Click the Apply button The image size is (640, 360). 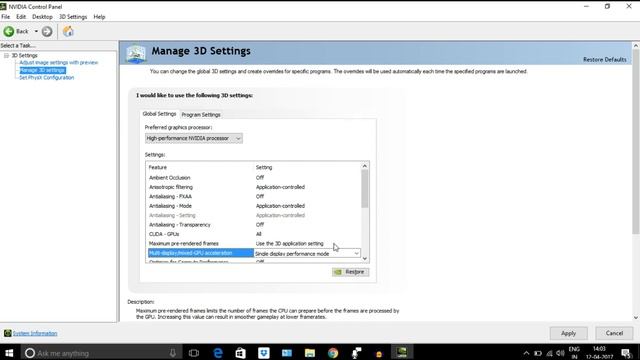(568, 333)
